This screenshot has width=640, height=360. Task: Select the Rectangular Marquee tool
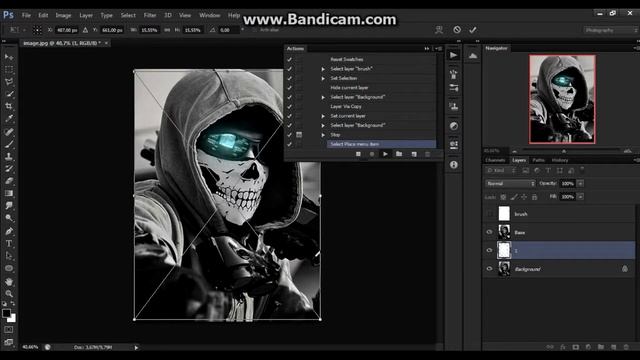(9, 70)
